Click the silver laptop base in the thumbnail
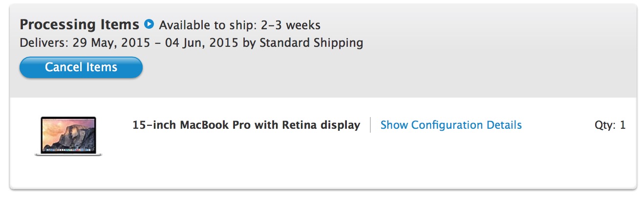The height and width of the screenshot is (199, 644). (68, 154)
